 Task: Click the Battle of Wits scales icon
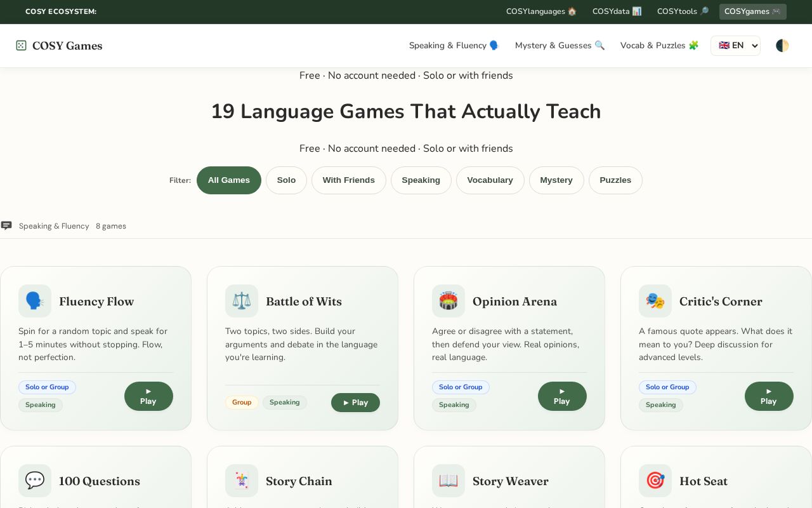242,301
